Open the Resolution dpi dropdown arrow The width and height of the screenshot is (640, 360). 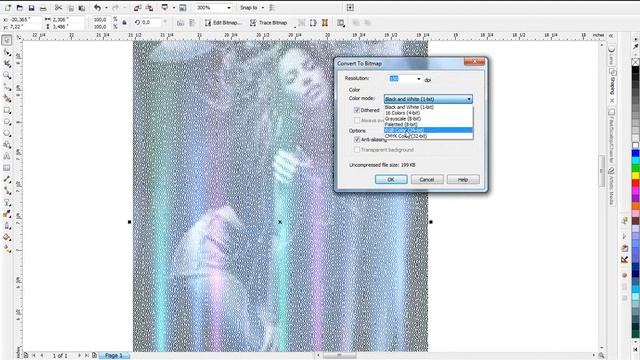point(418,79)
